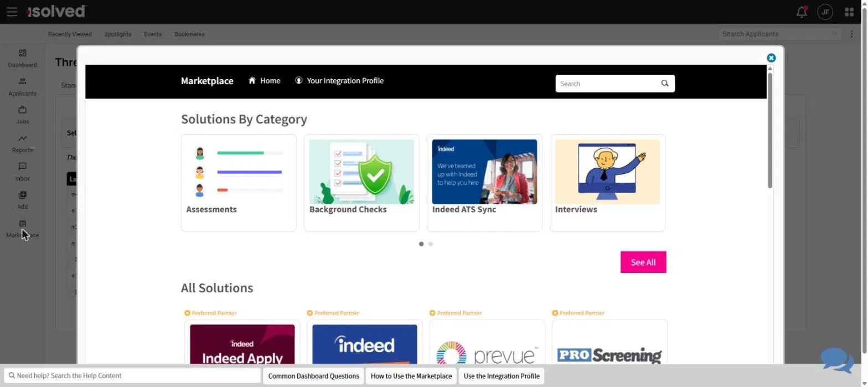This screenshot has height=387, width=868.
Task: Select the second carousel page dot
Action: coord(431,244)
